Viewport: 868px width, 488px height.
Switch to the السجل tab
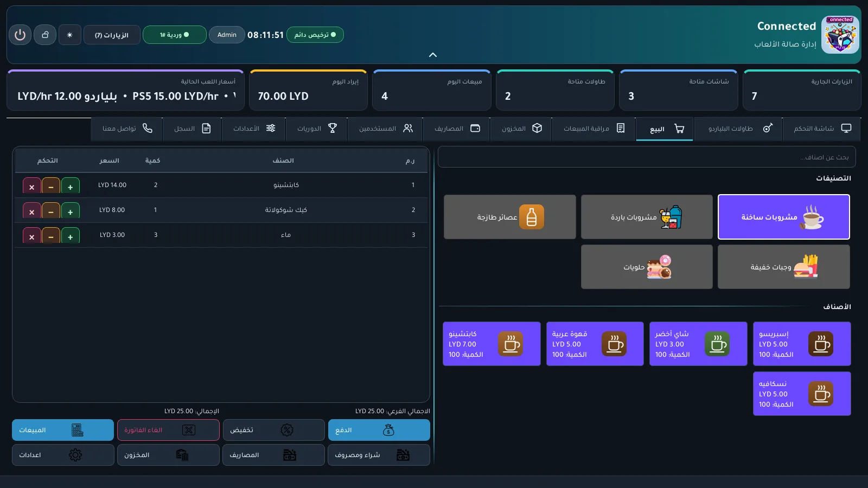[x=192, y=129]
